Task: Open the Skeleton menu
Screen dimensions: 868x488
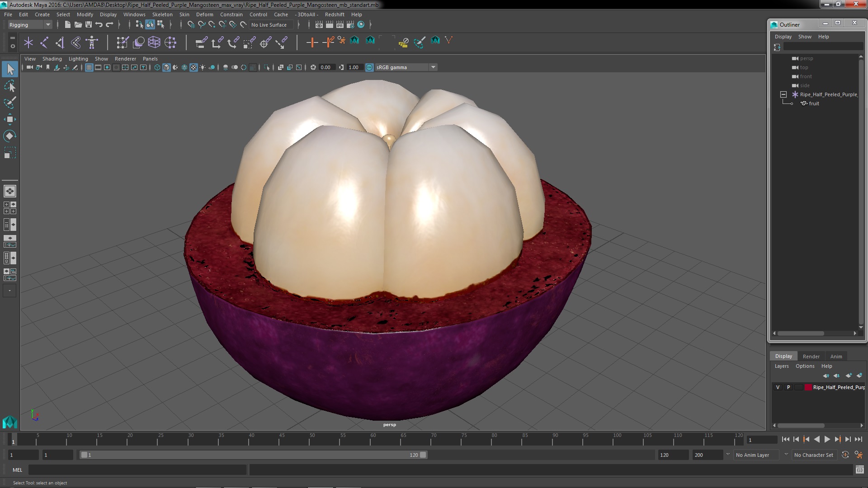Action: tap(162, 14)
